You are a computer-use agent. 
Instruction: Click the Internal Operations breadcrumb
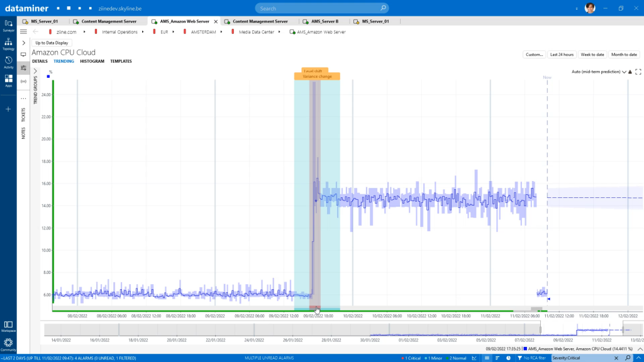pos(119,31)
